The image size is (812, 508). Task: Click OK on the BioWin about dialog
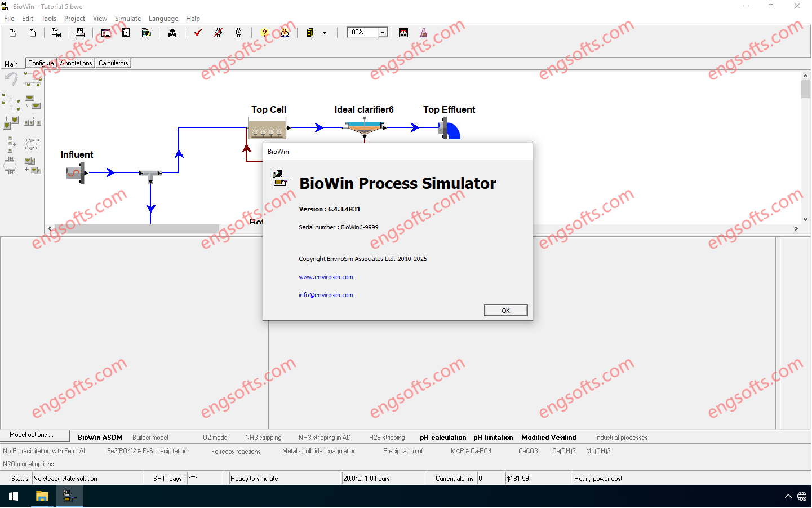click(505, 310)
